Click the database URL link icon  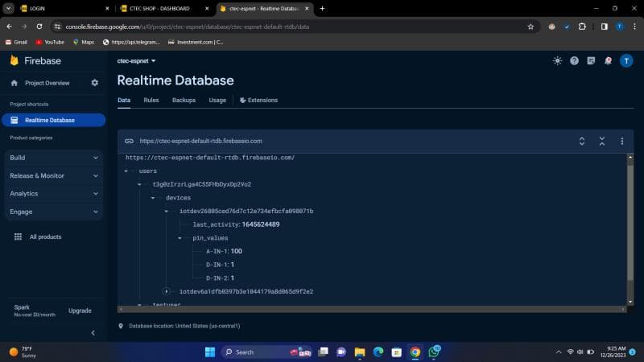tap(129, 141)
